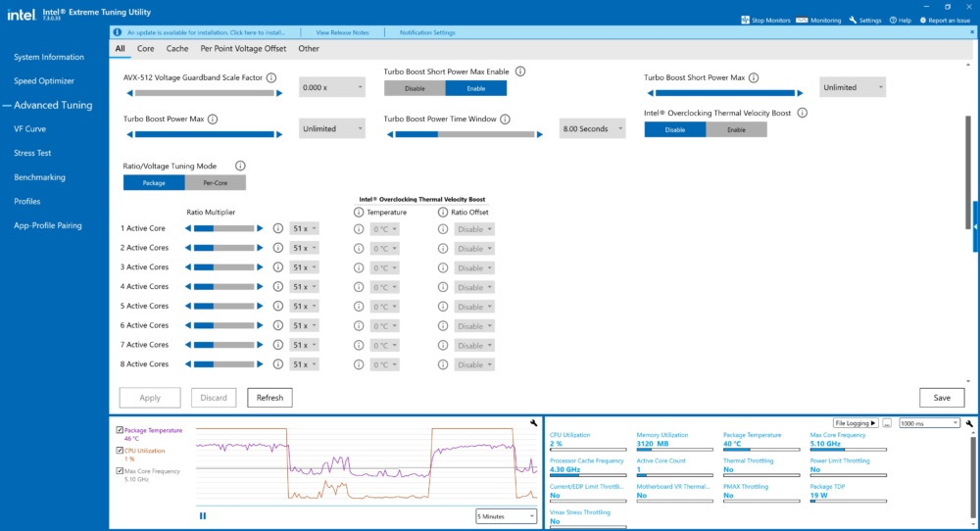View info for Turbo Boost Power Time Window
Screen dimensions: 980x531
505,120
